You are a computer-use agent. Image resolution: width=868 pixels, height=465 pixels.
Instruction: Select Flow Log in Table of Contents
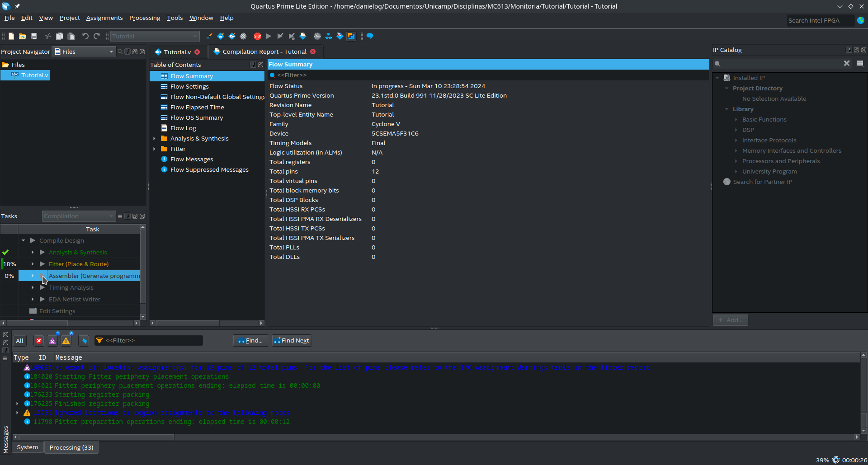(183, 128)
